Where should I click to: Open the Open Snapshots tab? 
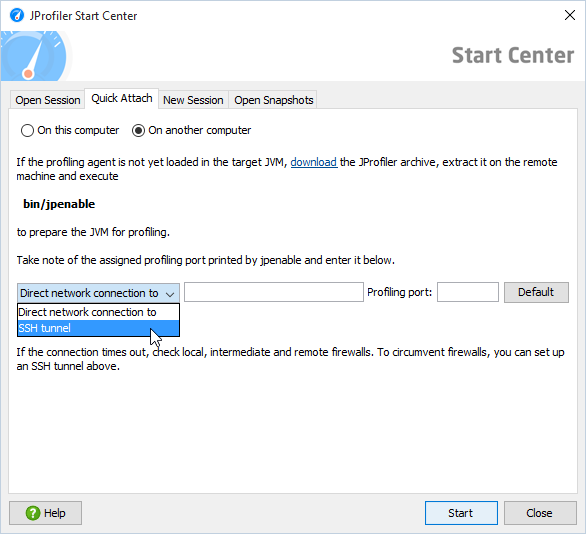tap(274, 100)
